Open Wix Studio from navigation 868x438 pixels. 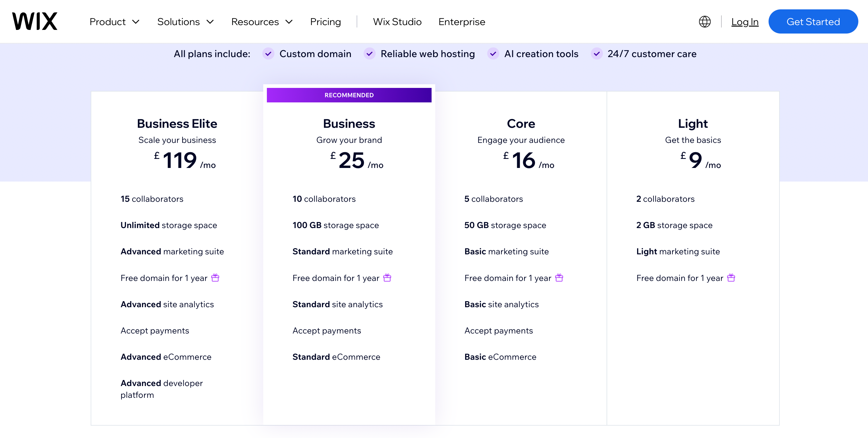397,22
